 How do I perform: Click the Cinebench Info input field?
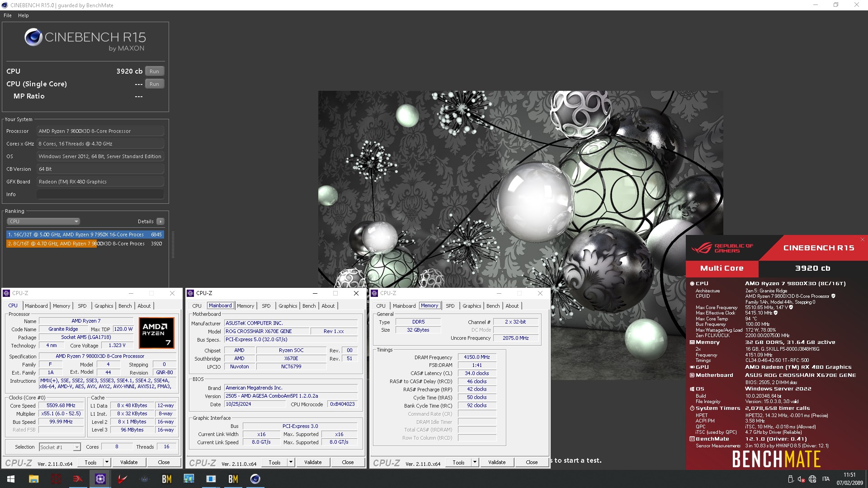[100, 194]
